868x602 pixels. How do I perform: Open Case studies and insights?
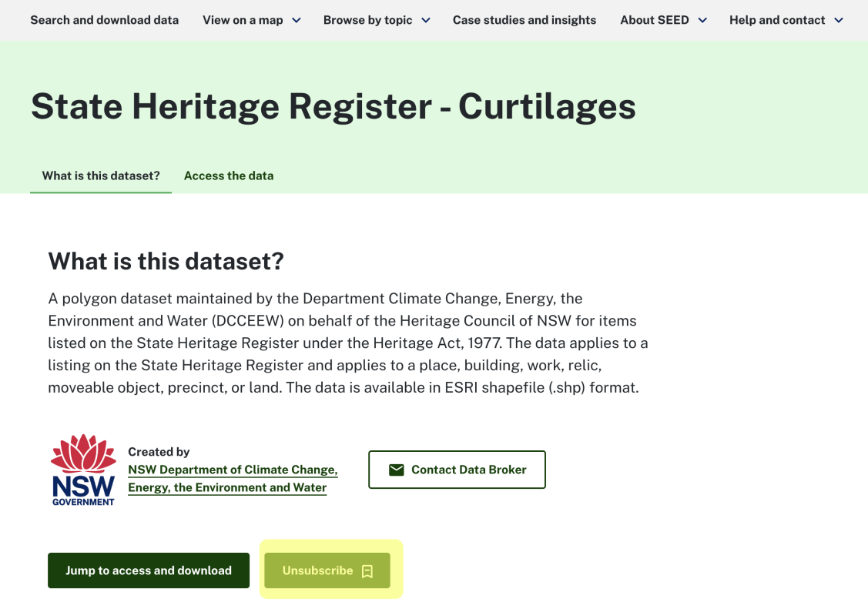click(524, 20)
